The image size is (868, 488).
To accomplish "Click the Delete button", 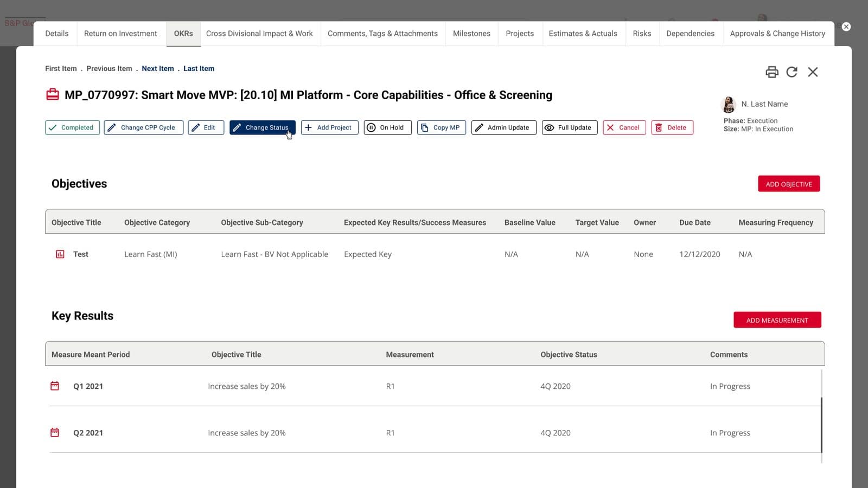I will click(672, 127).
